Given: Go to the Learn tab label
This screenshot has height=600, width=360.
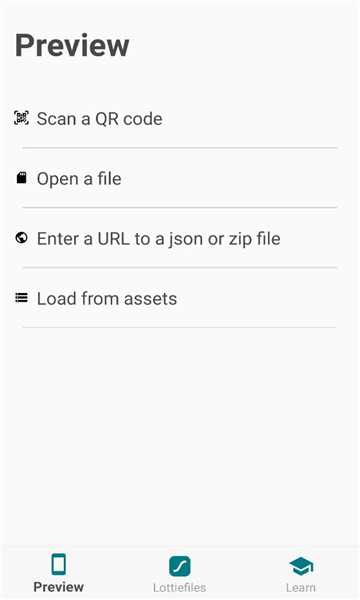Looking at the screenshot, I should point(301,587).
